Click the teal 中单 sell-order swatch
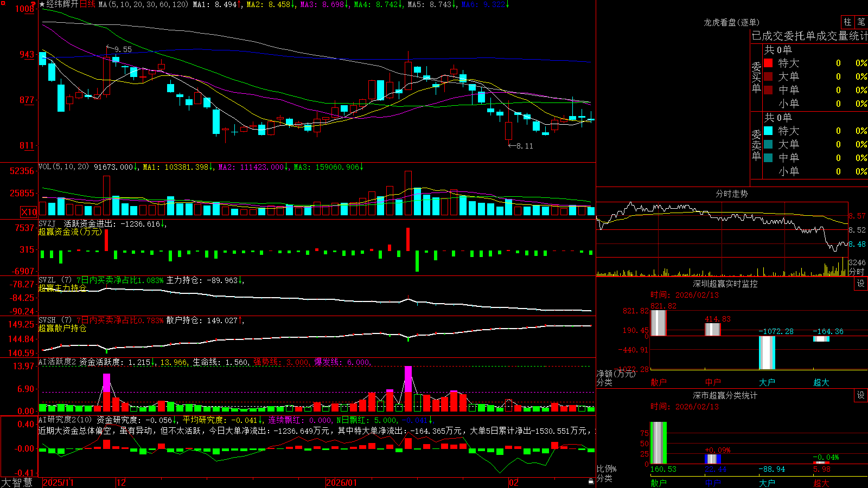 [x=768, y=158]
